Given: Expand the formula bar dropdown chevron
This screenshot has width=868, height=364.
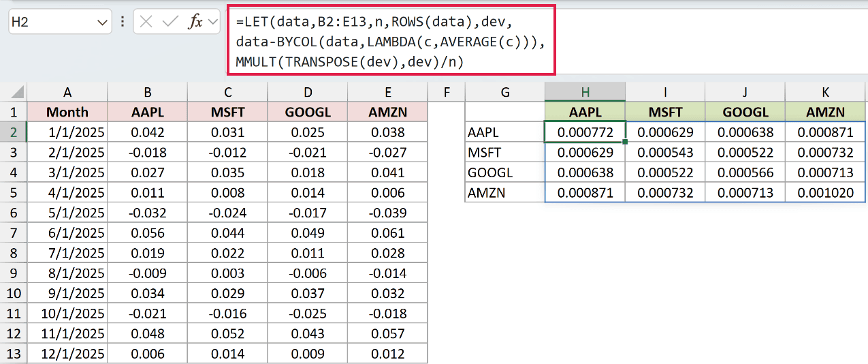Looking at the screenshot, I should point(213,22).
